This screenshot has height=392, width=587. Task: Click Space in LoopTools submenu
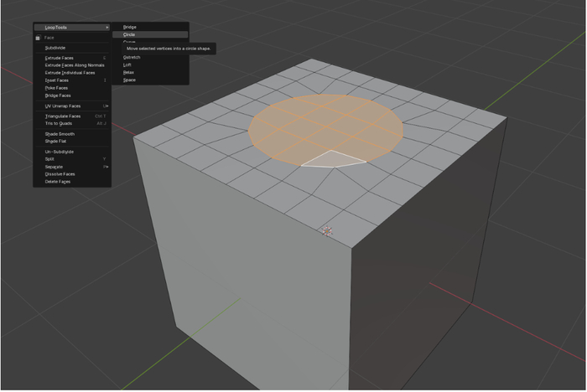click(129, 80)
